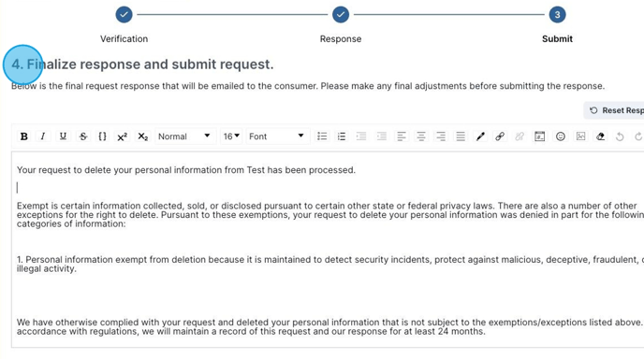The image size is (644, 359).
Task: Insert an ordered numbered list
Action: (342, 136)
